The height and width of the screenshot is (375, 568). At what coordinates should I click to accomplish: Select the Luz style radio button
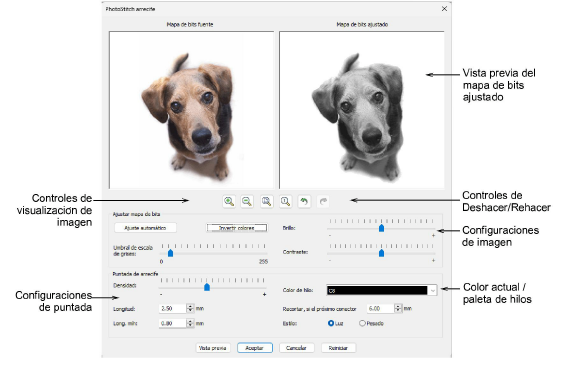click(x=331, y=323)
